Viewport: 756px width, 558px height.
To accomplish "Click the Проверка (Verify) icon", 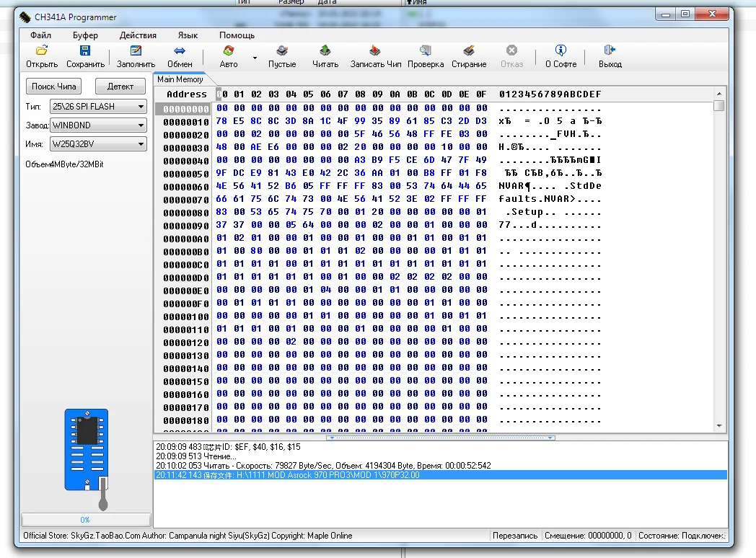I will 426,51.
